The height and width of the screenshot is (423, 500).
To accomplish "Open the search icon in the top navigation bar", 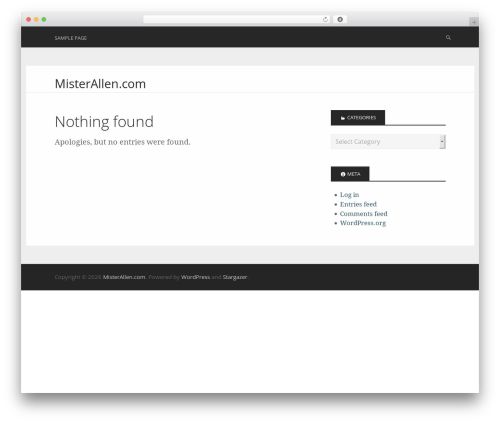I will click(x=448, y=38).
